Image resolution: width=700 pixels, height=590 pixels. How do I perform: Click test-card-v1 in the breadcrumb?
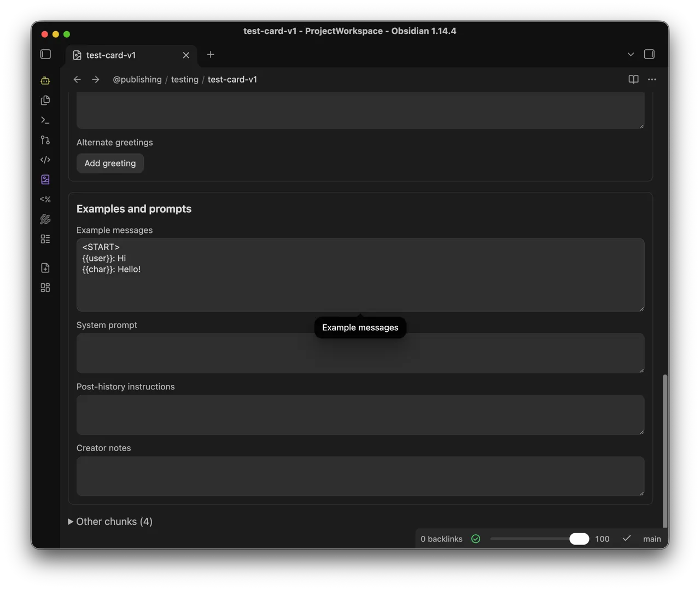click(x=232, y=79)
